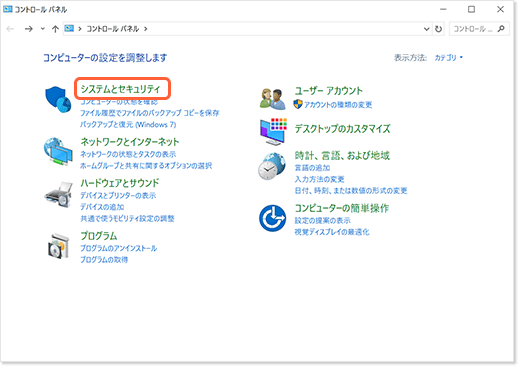Open コンピューターの簡単操作 category
The height and width of the screenshot is (370, 518).
pos(342,208)
